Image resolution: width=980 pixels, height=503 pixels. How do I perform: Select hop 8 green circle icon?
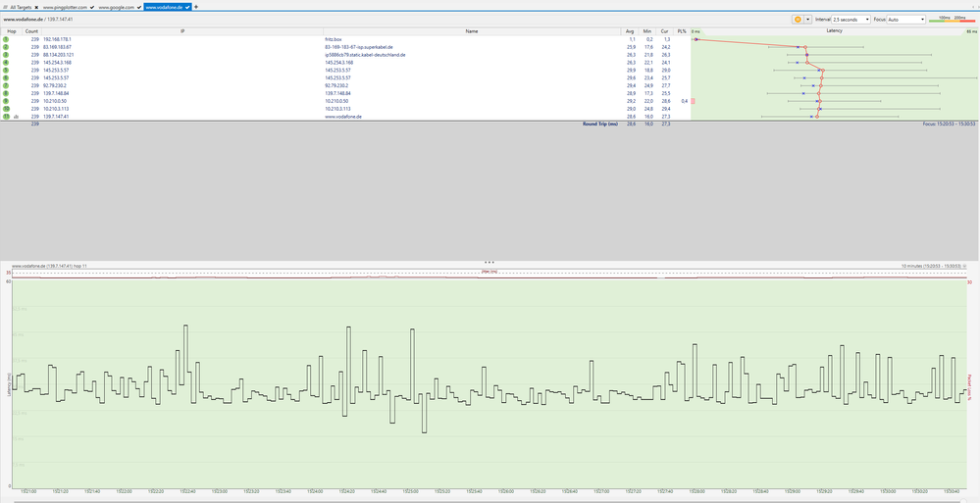pos(6,93)
